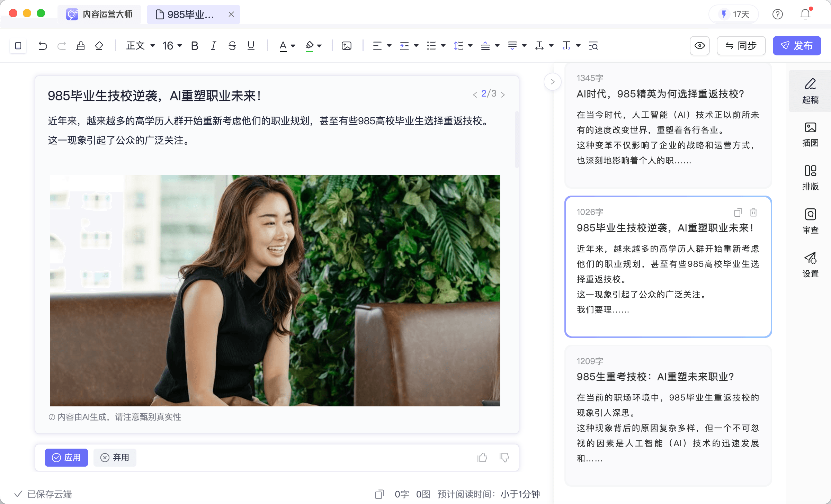831x504 pixels.
Task: Toggle strikethrough formatting
Action: pos(232,46)
